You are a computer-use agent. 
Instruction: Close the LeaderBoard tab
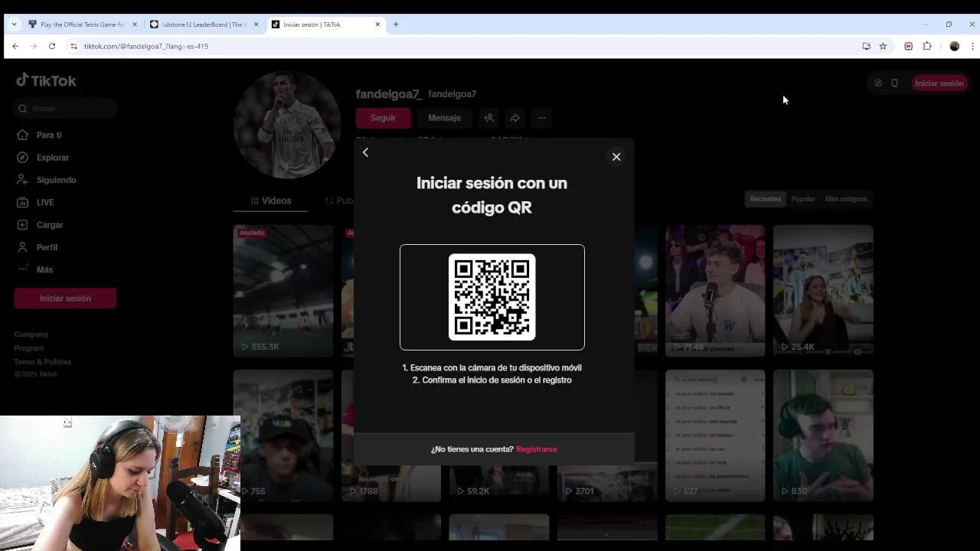[x=256, y=24]
